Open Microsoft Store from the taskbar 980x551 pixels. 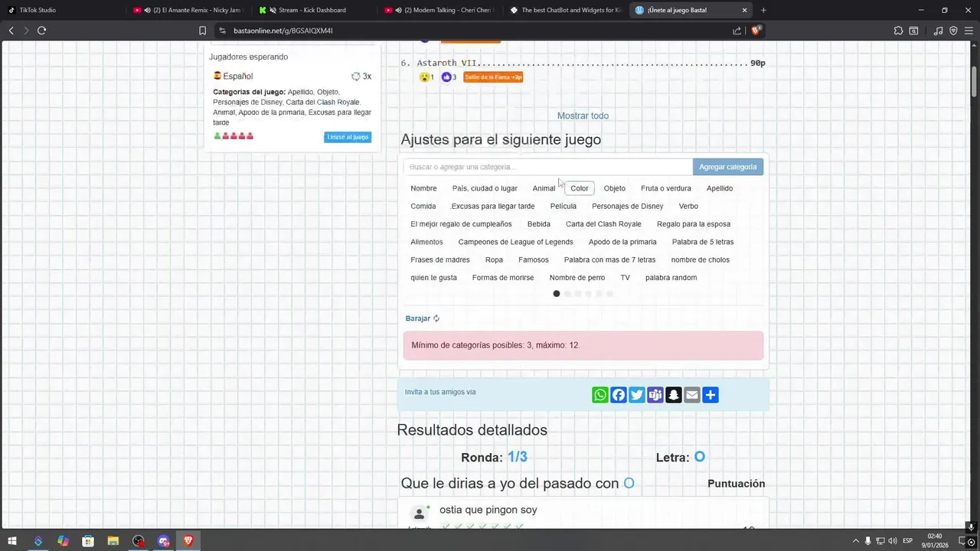point(88,541)
